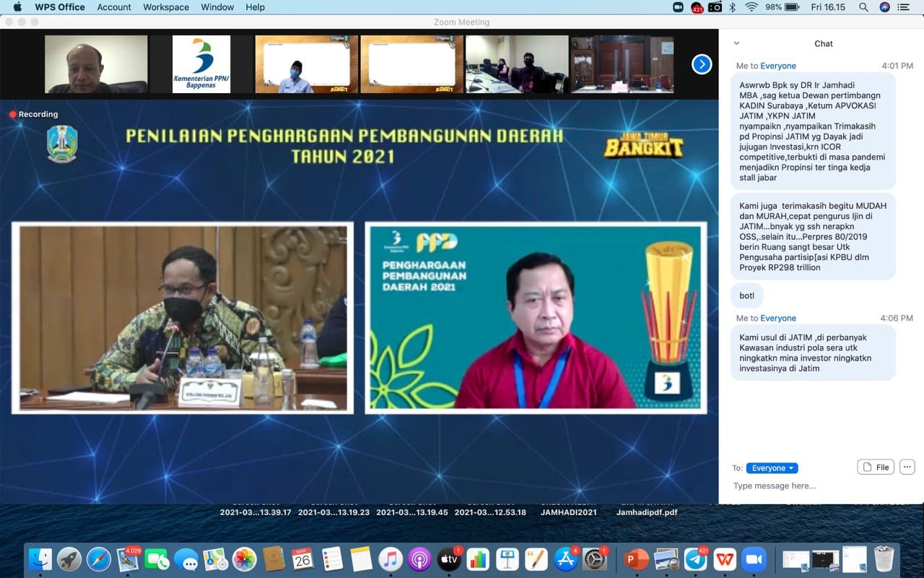Screen dimensions: 924x578
Task: Open the Window menu in menu bar
Action: pos(217,7)
